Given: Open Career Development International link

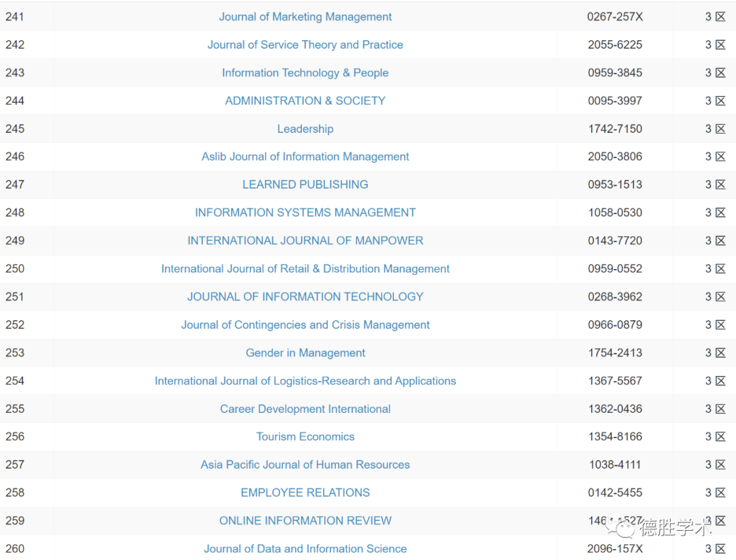Looking at the screenshot, I should tap(305, 409).
